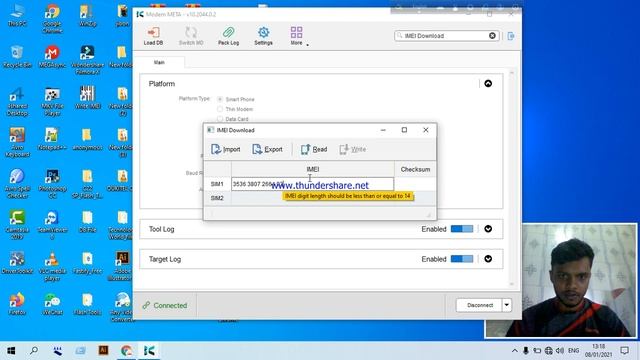Screen dimensions: 640x360
Task: Open the taskbar clock and date
Action: [x=598, y=351]
